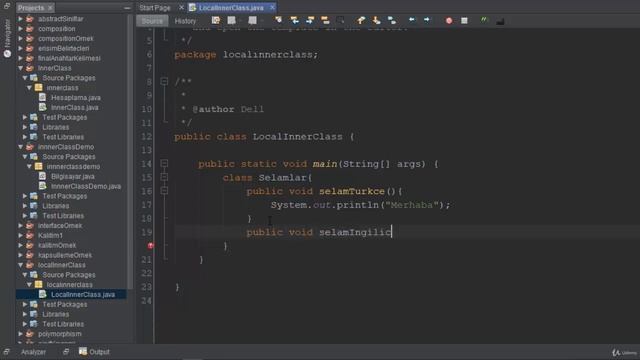
Task: Click the package localinnerclass statement line
Action: [246, 55]
